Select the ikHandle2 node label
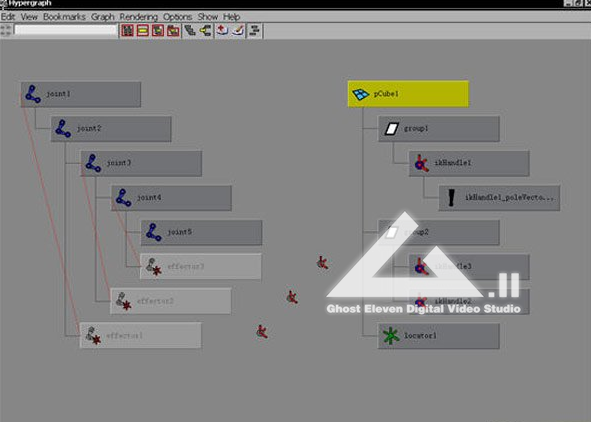The image size is (591, 422). 453,301
